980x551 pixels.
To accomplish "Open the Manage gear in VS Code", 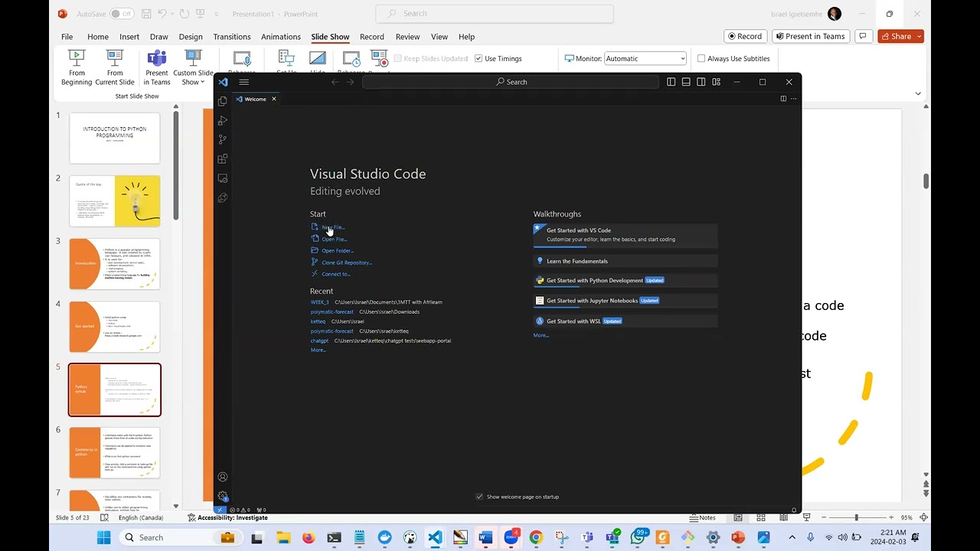I will pos(222,496).
